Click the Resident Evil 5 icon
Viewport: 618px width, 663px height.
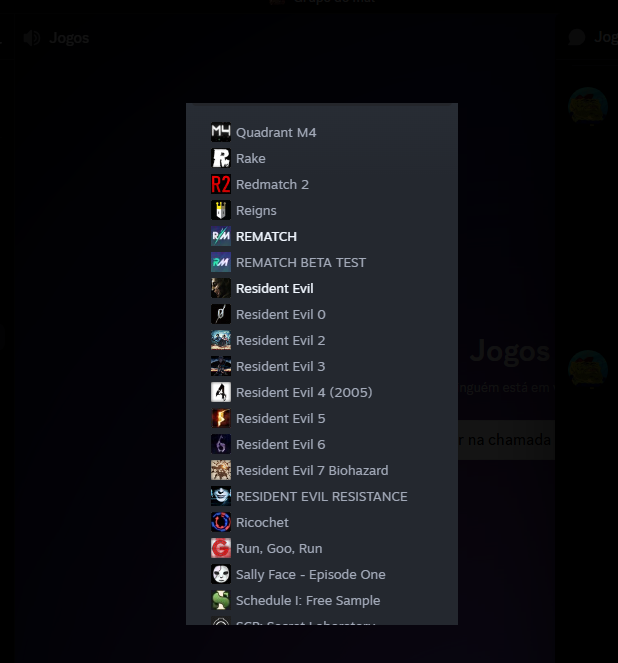click(x=221, y=418)
